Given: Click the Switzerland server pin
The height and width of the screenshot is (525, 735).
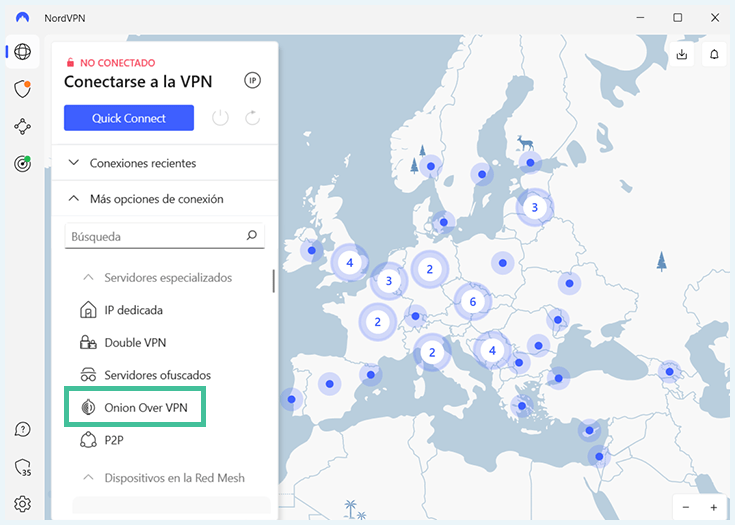Looking at the screenshot, I should tap(415, 316).
